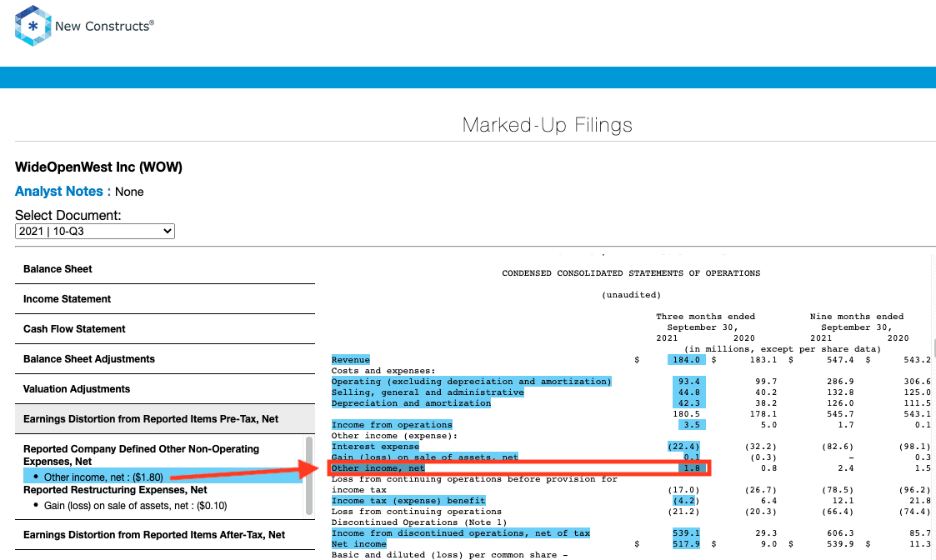Open the Balance Sheet section
The image size is (936, 560).
pos(165,269)
